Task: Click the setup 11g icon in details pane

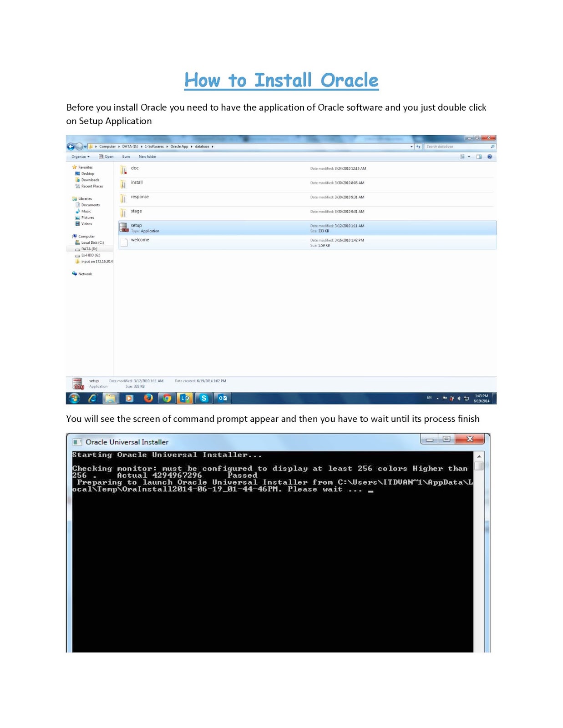Action: click(x=78, y=384)
